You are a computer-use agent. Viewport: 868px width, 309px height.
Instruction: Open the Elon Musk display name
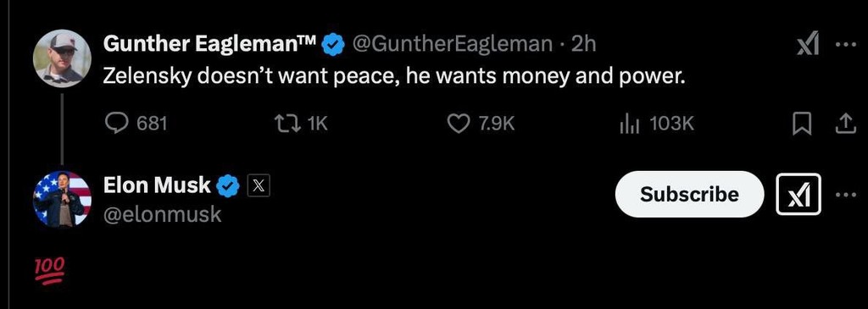[x=157, y=185]
